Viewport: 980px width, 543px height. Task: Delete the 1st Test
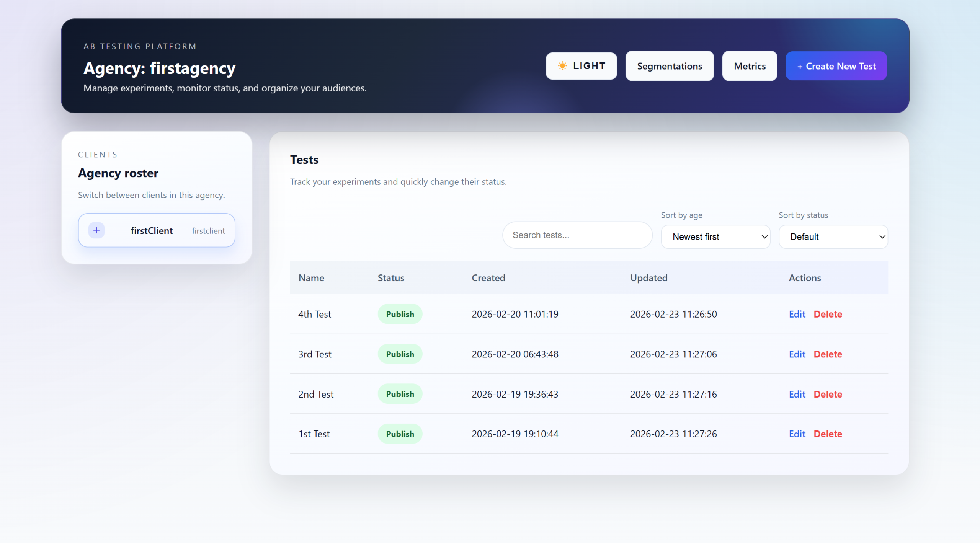[x=828, y=434]
